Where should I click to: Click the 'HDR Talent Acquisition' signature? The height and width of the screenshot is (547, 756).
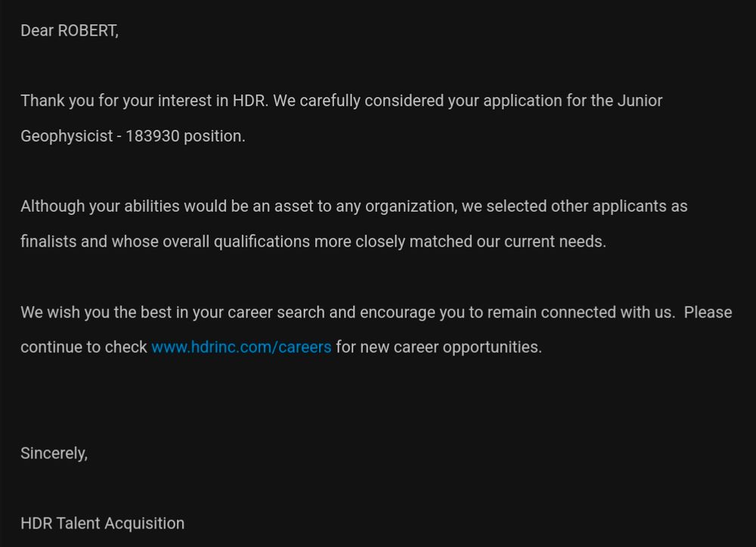coord(102,524)
